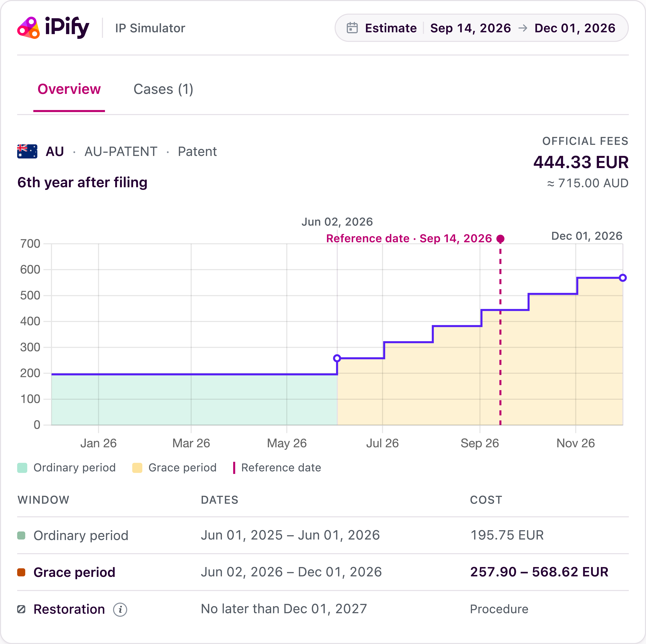Click 'No later than Dec 01, 2027'

point(284,609)
